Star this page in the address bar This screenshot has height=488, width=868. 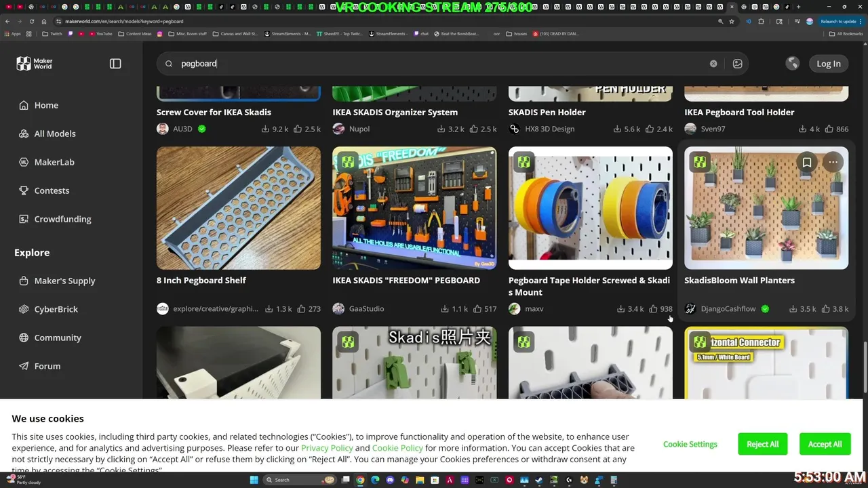[x=732, y=21]
